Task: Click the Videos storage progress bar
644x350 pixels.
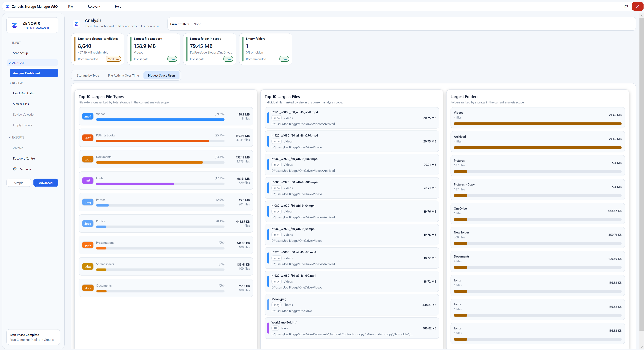Action: tap(160, 120)
